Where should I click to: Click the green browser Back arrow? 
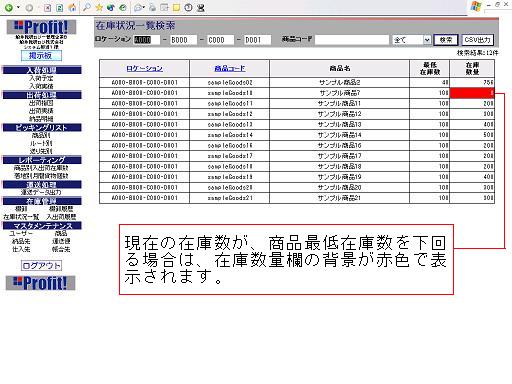[x=9, y=8]
